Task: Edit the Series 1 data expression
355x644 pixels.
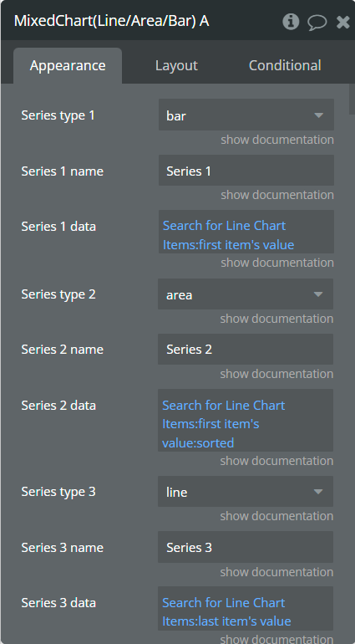Action: pos(246,232)
